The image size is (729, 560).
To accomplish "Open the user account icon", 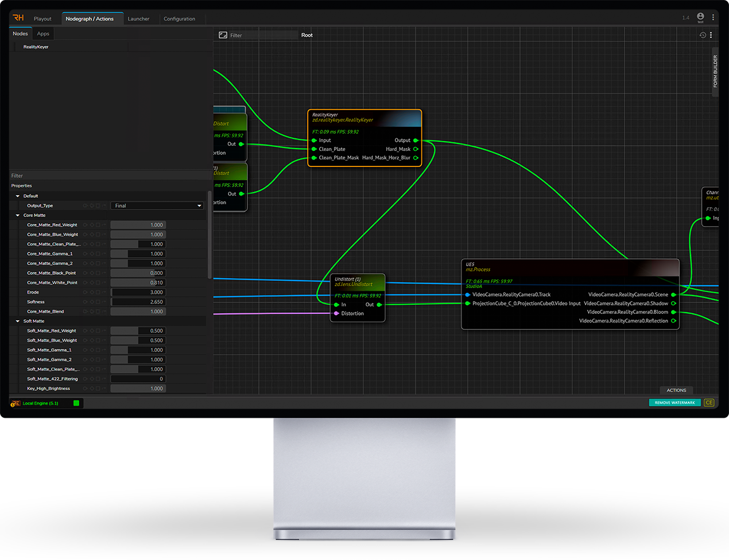I will click(700, 17).
